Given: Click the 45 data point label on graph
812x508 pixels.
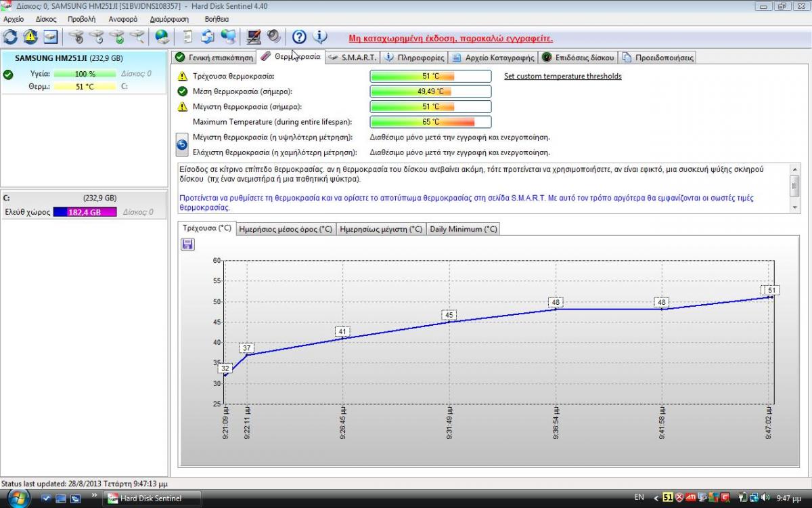Looking at the screenshot, I should [448, 315].
